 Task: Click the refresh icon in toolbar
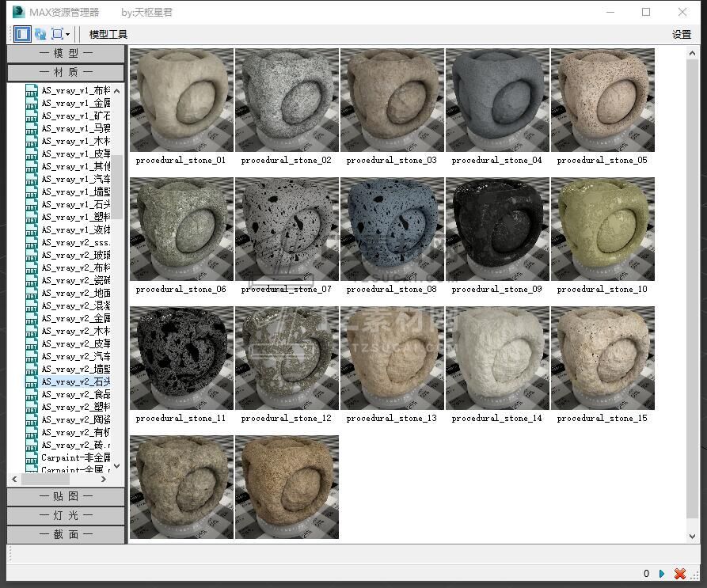[x=40, y=34]
